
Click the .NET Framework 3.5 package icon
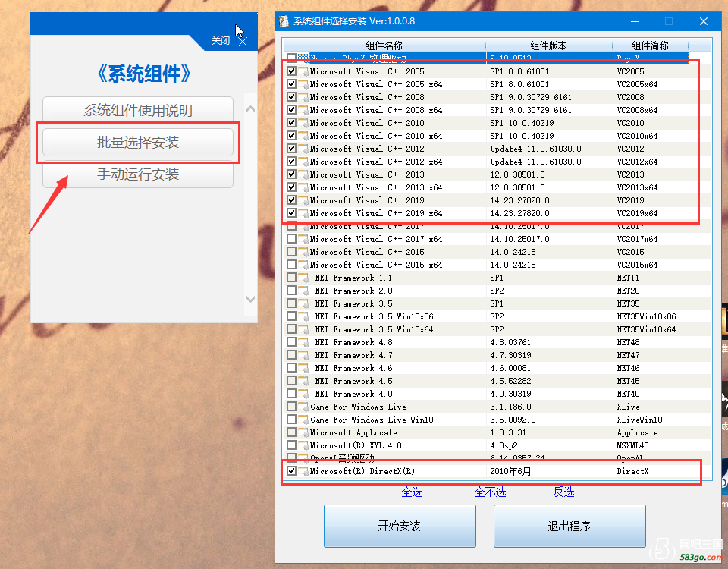[303, 303]
